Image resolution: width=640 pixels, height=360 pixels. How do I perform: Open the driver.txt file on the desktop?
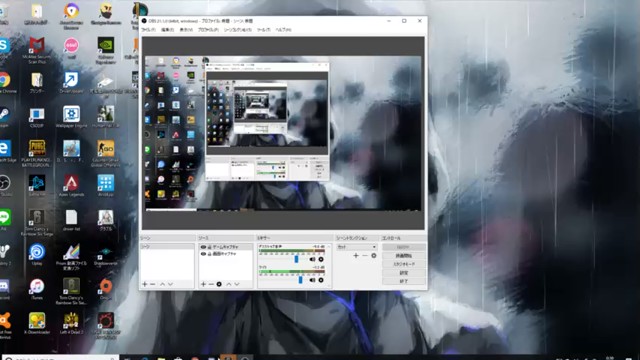(x=71, y=220)
